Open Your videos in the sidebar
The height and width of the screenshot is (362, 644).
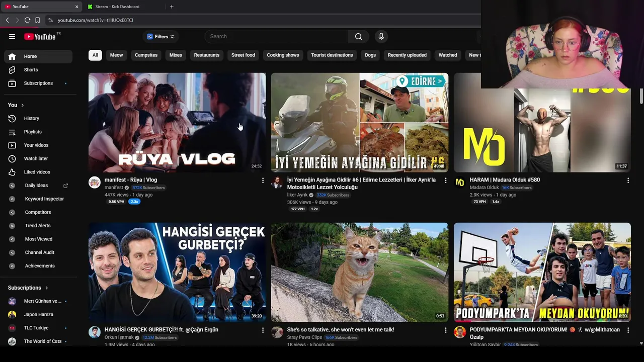[x=38, y=145]
